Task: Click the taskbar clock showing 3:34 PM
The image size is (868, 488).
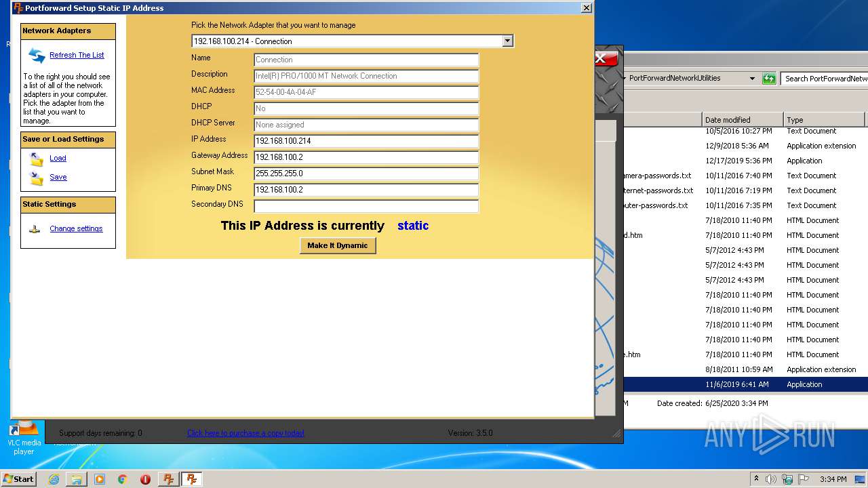Action: pos(832,479)
